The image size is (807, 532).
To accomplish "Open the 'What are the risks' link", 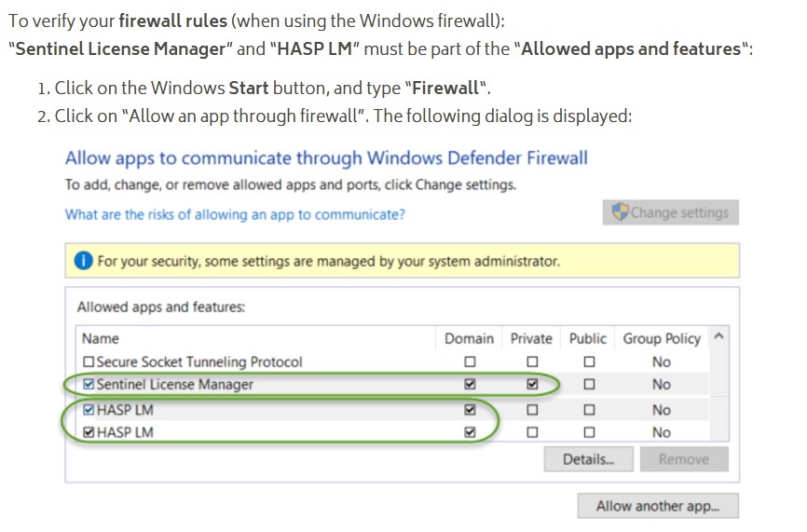I will (235, 214).
